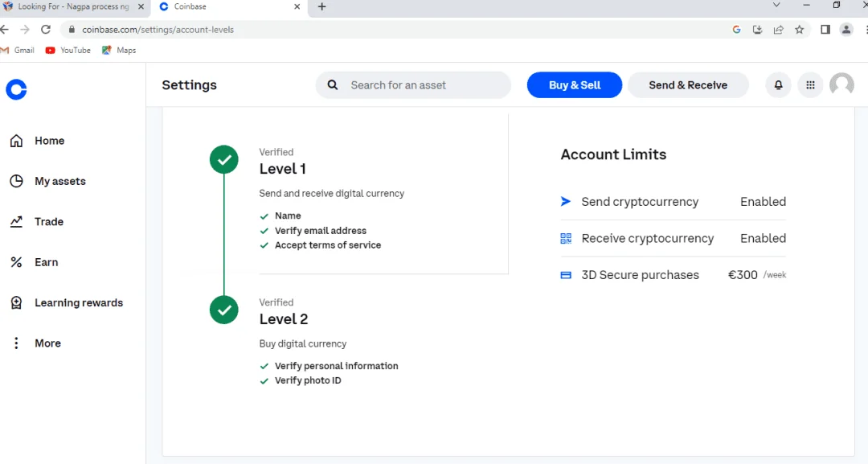
Task: Open the Chrome profile button
Action: [x=846, y=30]
